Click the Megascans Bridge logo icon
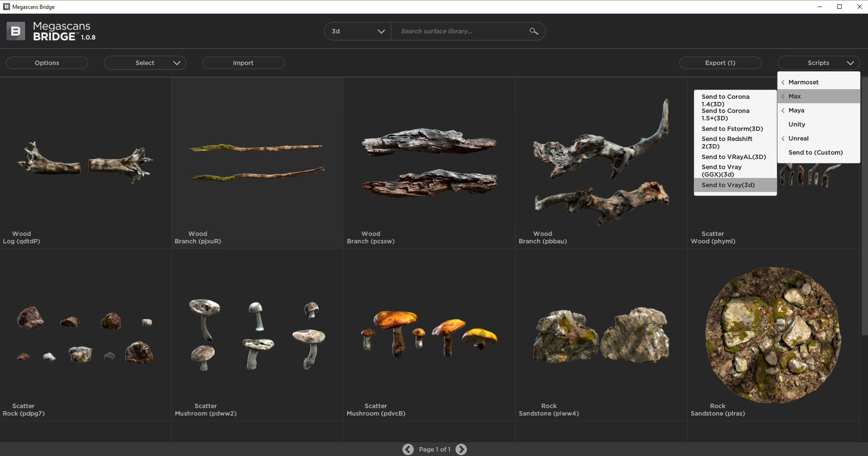Viewport: 868px width, 456px height. 15,31
